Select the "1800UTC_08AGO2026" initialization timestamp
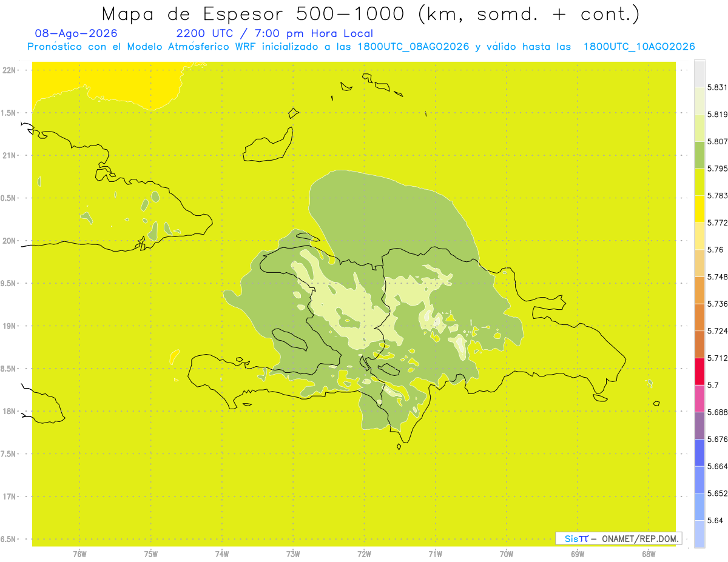The width and height of the screenshot is (728, 562). pos(413,47)
